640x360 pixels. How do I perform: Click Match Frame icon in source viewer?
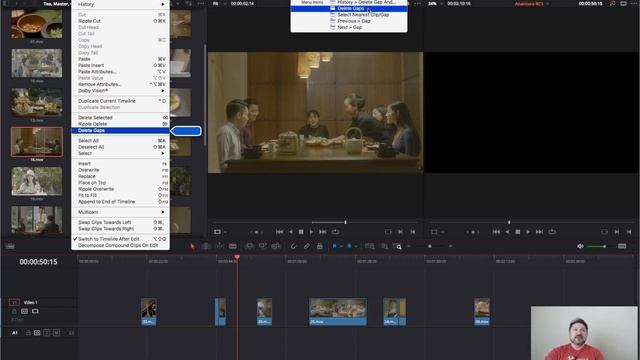coord(388,232)
